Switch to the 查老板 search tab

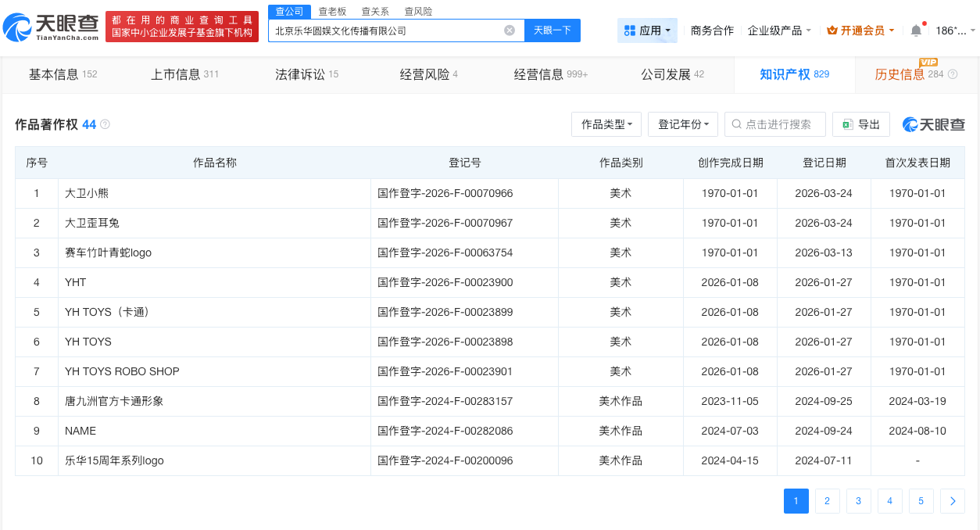point(331,11)
